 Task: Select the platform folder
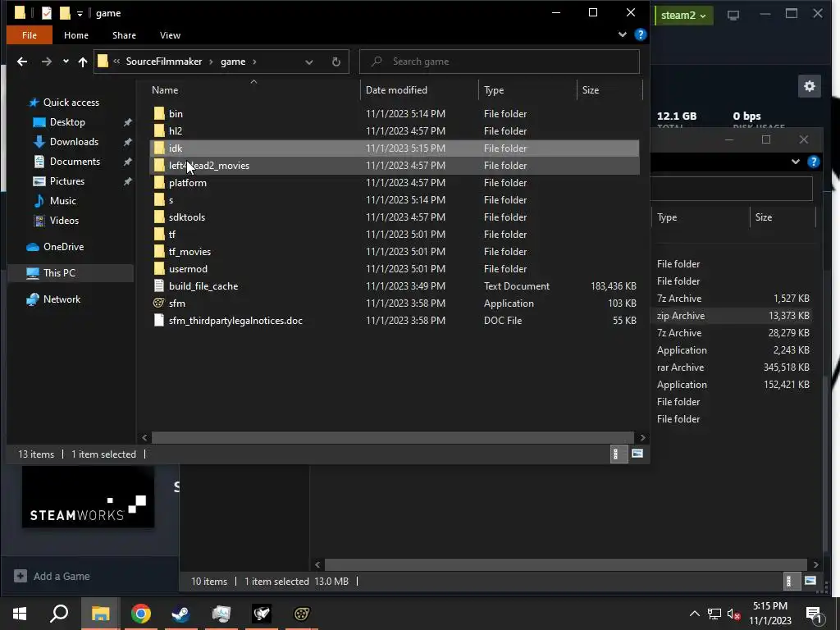coord(394,183)
